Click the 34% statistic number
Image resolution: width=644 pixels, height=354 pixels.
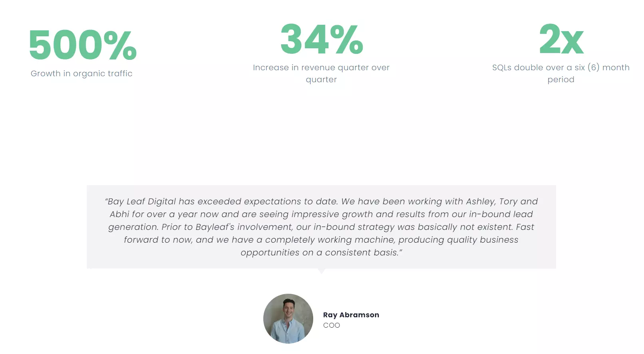click(x=322, y=39)
